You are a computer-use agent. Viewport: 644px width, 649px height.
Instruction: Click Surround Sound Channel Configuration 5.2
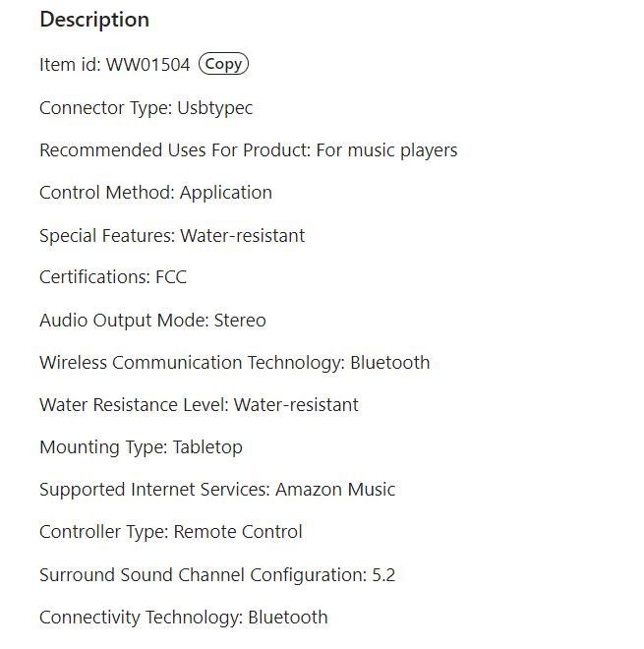[x=217, y=575]
